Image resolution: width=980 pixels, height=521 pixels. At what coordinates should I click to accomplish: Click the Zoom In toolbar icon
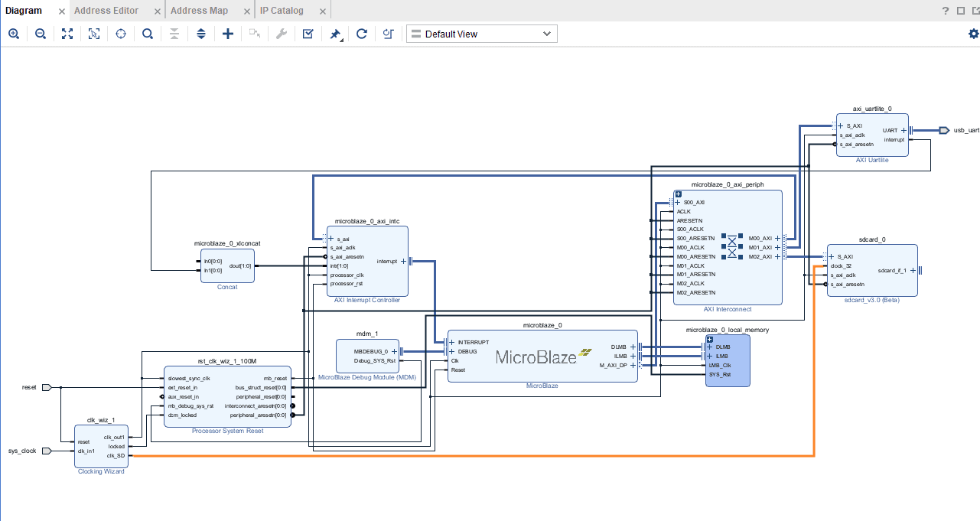(x=14, y=34)
